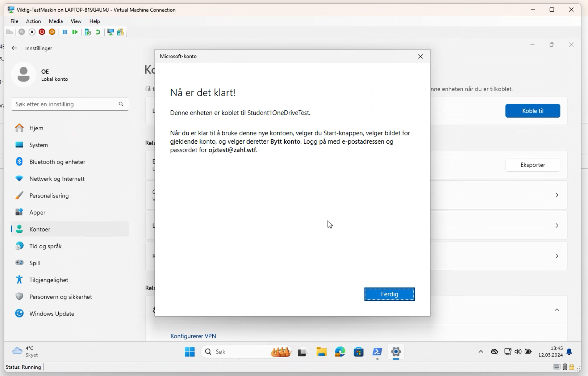The width and height of the screenshot is (588, 376).
Task: Click the grey Start VM power icon
Action: point(22,32)
